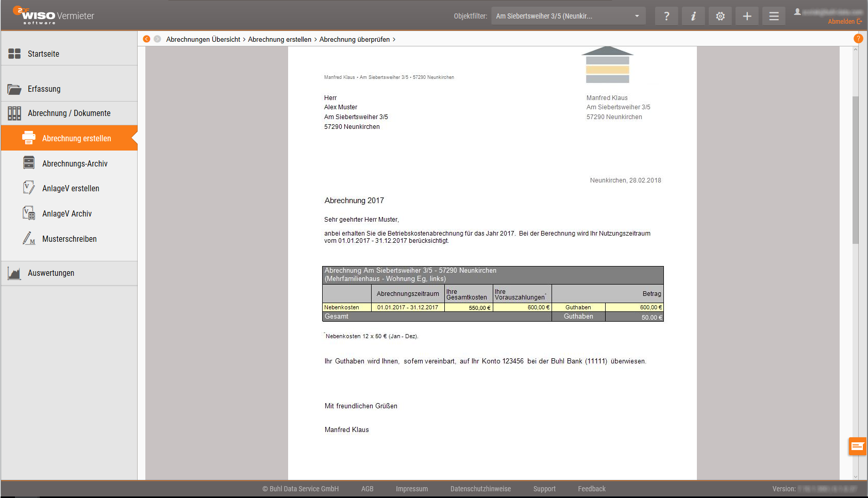Screen dimensions: 868x498
Task: Click the vertical scrollbar of document preview
Action: 856,170
